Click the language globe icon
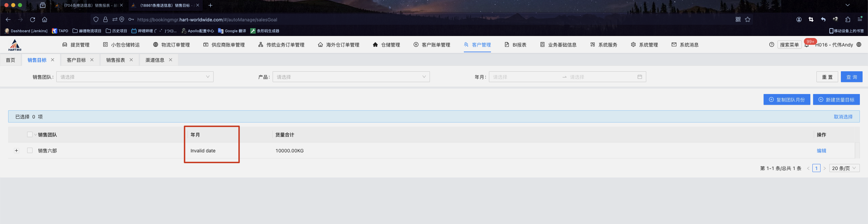Viewport: 868px width, 224px height. pos(859,45)
